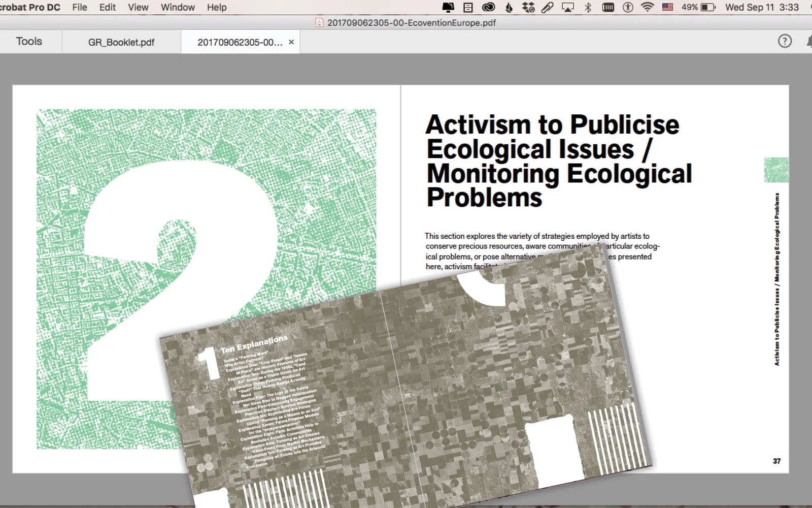Viewport: 812px width, 508px height.
Task: Click the US flag input source icon
Action: (x=667, y=7)
